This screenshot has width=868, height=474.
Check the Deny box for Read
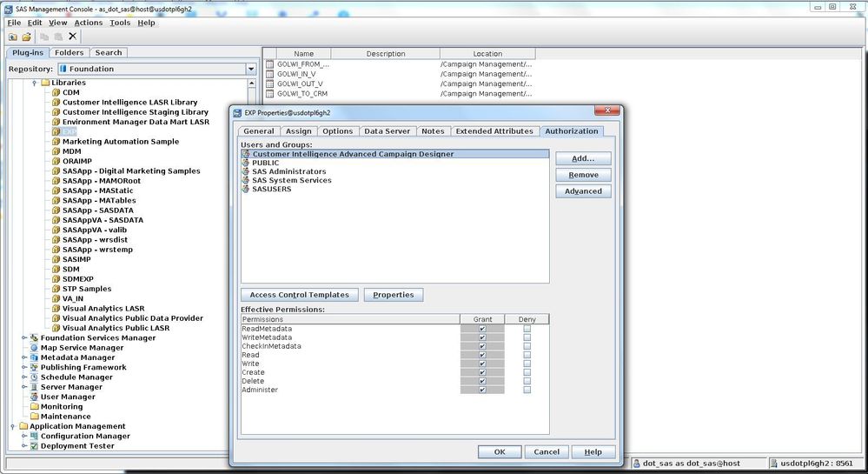[x=527, y=356]
